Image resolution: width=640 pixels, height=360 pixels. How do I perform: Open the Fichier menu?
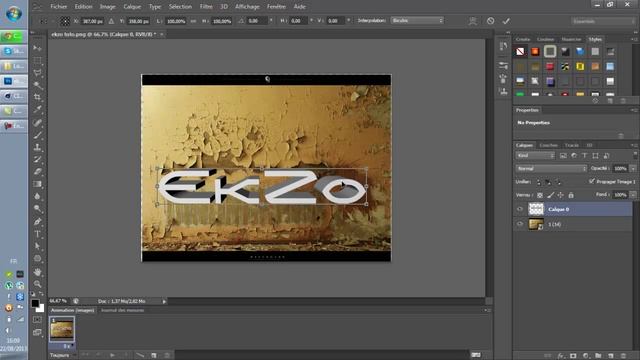click(58, 7)
